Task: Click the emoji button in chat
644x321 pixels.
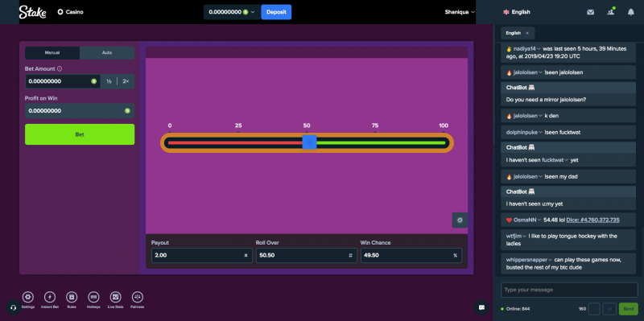Action: [609, 309]
